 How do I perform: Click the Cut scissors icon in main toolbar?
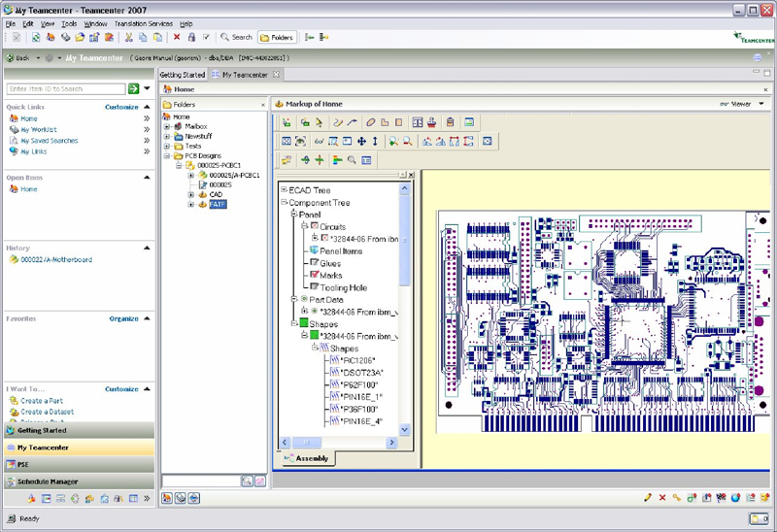pos(129,37)
